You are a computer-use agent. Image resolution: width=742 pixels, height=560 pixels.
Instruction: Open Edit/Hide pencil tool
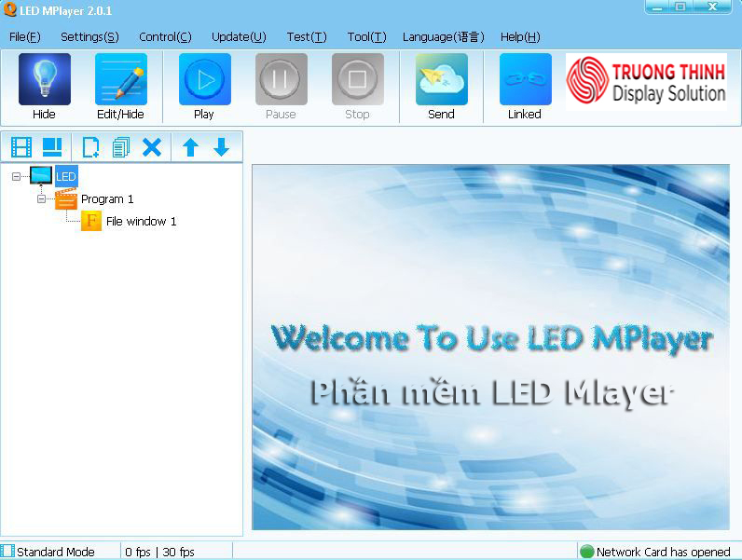pyautogui.click(x=121, y=79)
